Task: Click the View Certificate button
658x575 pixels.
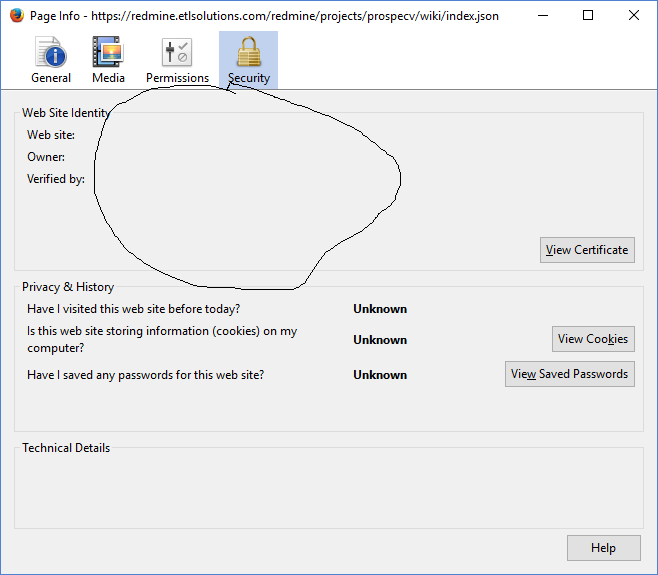Action: (587, 250)
